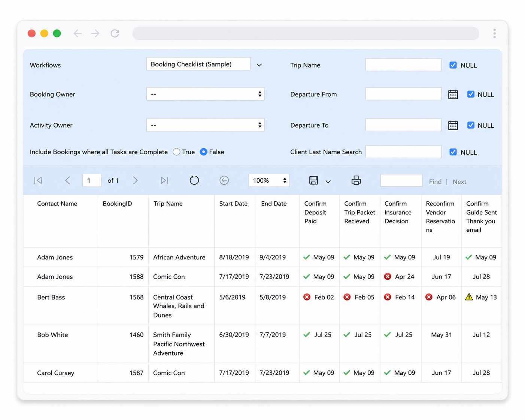Reload the browser page
Screen dimensions: 525x420
click(x=115, y=33)
